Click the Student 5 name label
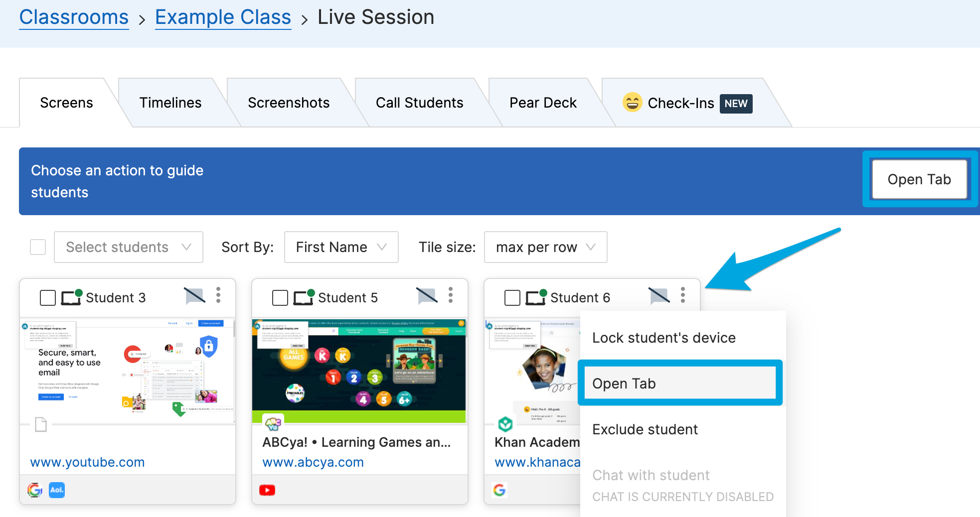 pos(348,298)
